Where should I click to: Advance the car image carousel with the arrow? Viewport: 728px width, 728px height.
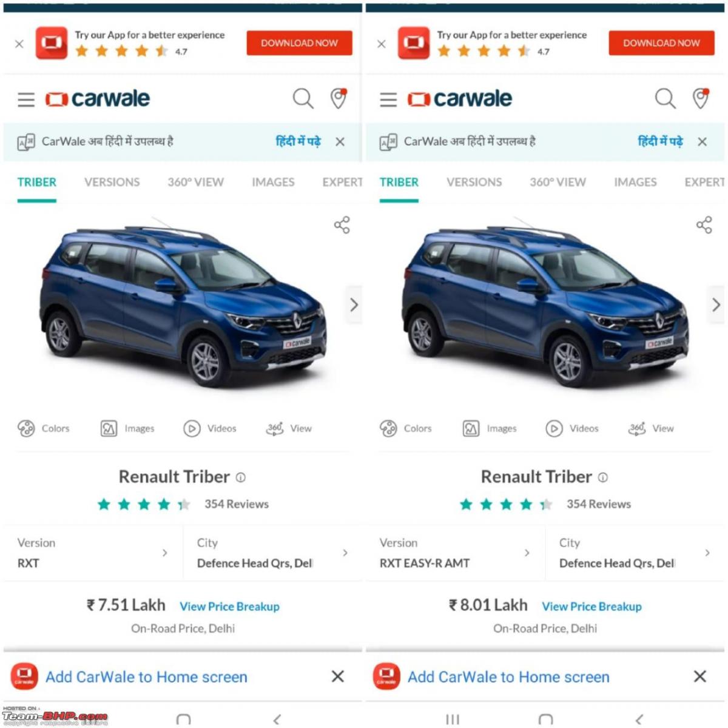coord(354,305)
